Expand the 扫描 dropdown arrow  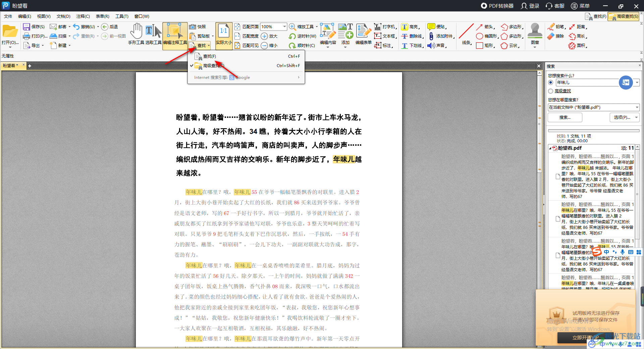coord(69,36)
